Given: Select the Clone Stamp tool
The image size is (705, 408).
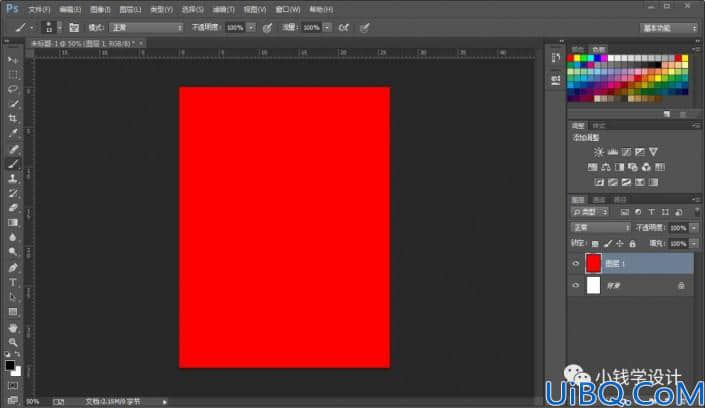Looking at the screenshot, I should (x=13, y=179).
